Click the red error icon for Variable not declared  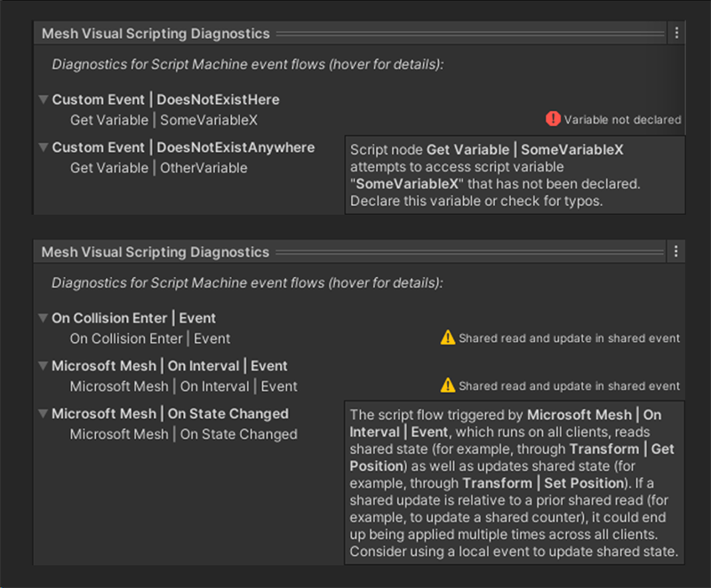click(553, 119)
